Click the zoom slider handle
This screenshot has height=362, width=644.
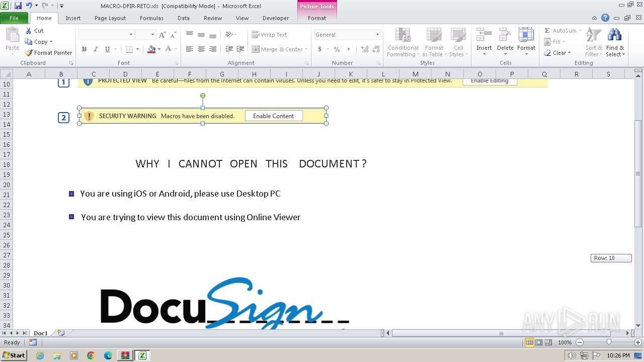coord(609,342)
